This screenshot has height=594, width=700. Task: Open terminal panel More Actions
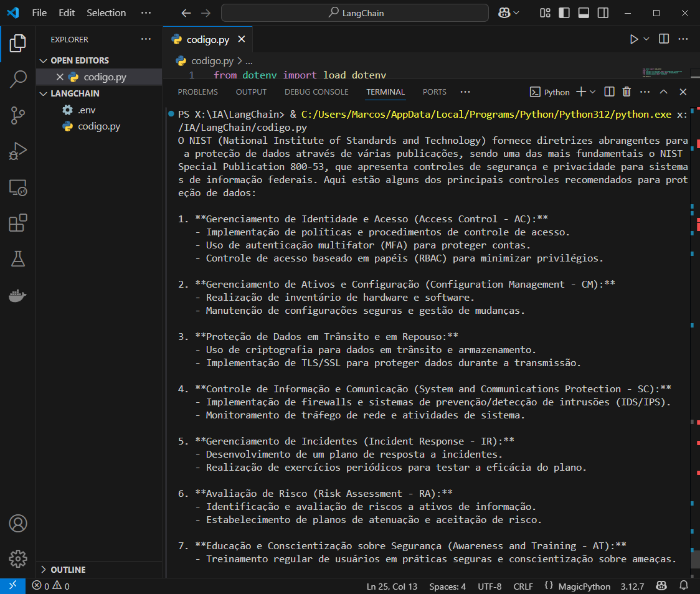point(645,92)
